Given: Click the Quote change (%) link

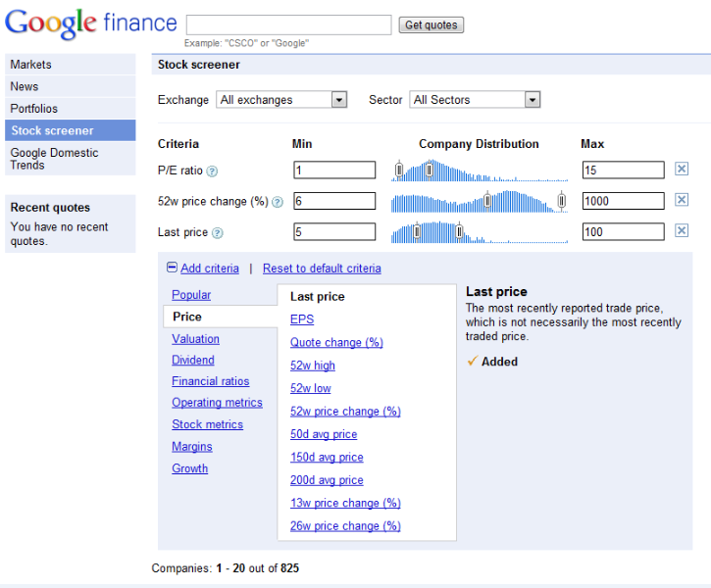Looking at the screenshot, I should coord(336,342).
